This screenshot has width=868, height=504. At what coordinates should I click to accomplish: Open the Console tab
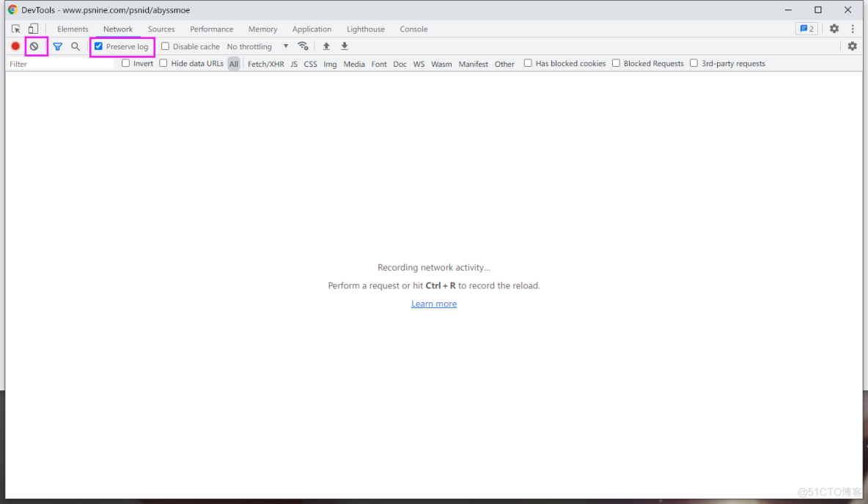tap(413, 29)
